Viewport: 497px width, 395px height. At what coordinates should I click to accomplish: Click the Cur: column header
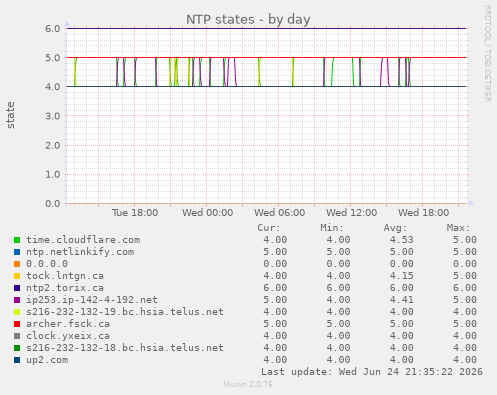(x=269, y=228)
